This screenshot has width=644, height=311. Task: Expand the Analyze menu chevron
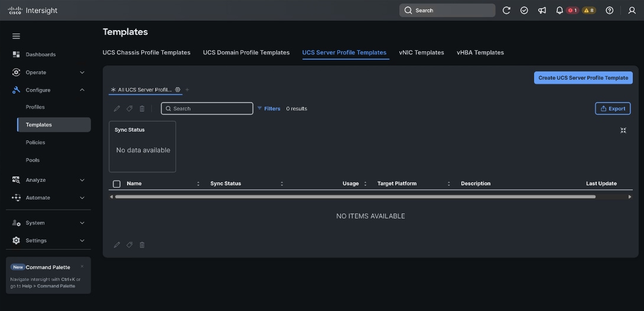tap(82, 180)
